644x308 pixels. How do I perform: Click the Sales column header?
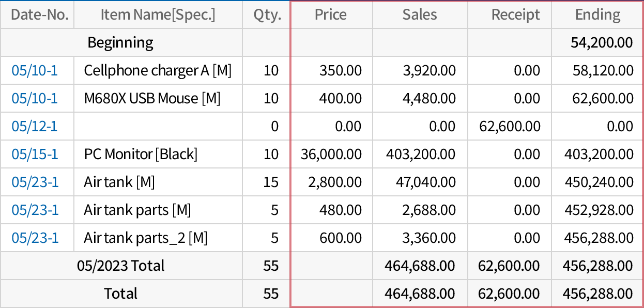coord(420,15)
